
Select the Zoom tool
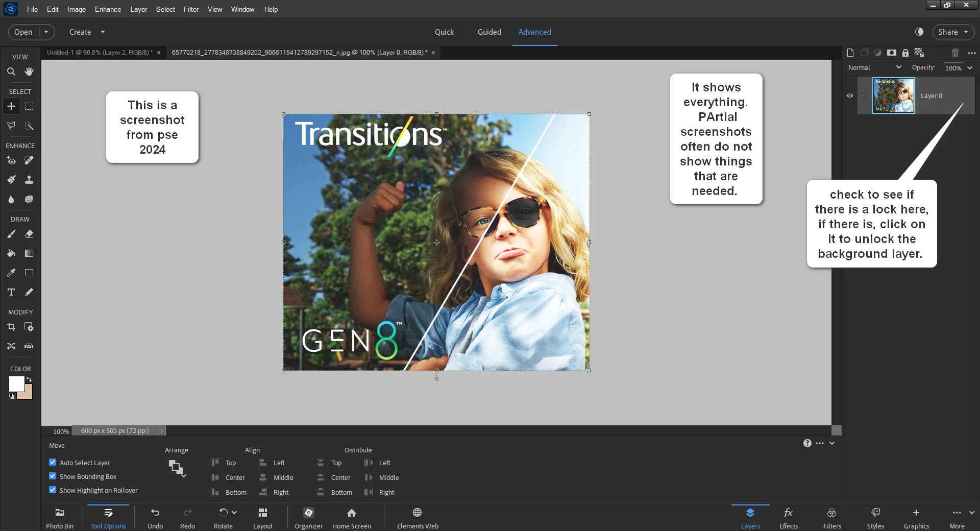[11, 71]
